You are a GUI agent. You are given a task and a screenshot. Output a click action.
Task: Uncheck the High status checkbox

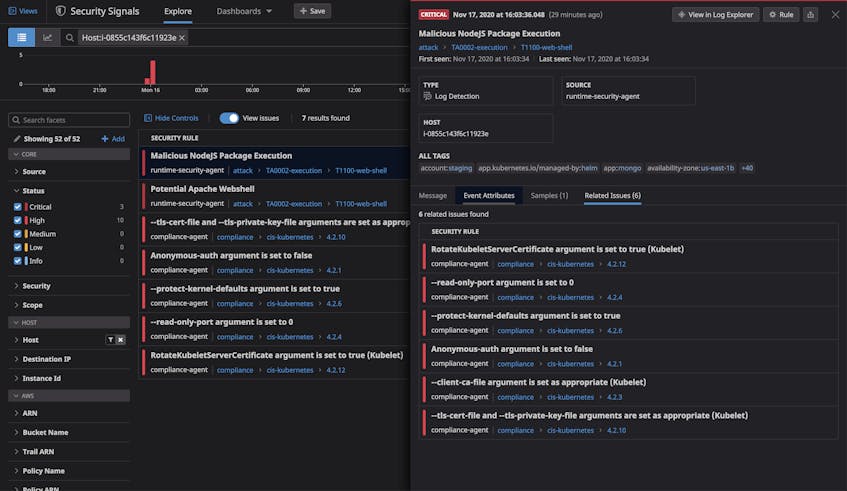click(x=18, y=220)
